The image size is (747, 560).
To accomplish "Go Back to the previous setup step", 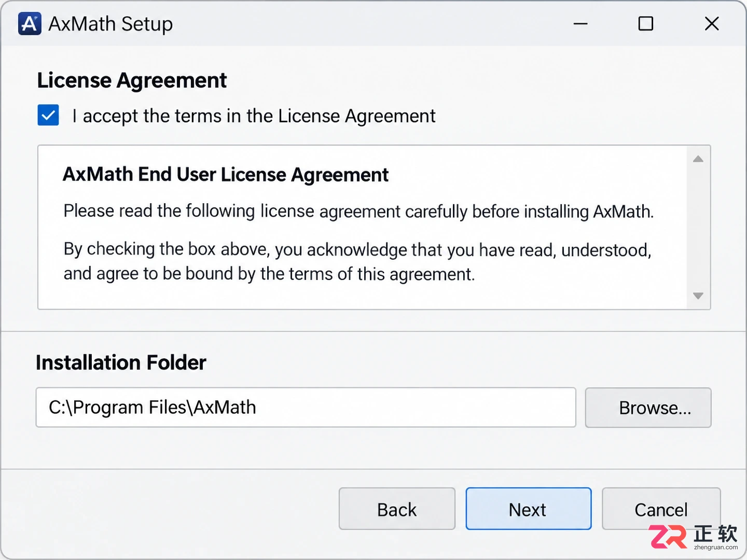I will [397, 509].
